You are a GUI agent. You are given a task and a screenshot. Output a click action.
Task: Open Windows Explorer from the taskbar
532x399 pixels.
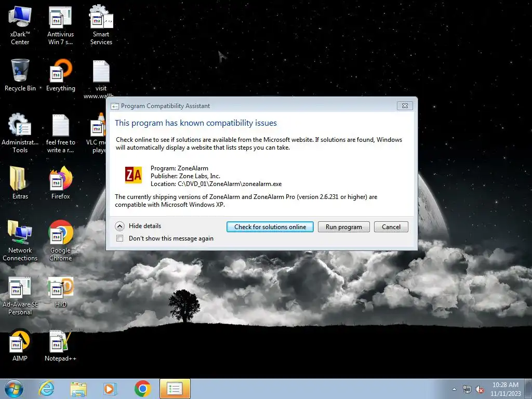point(78,389)
